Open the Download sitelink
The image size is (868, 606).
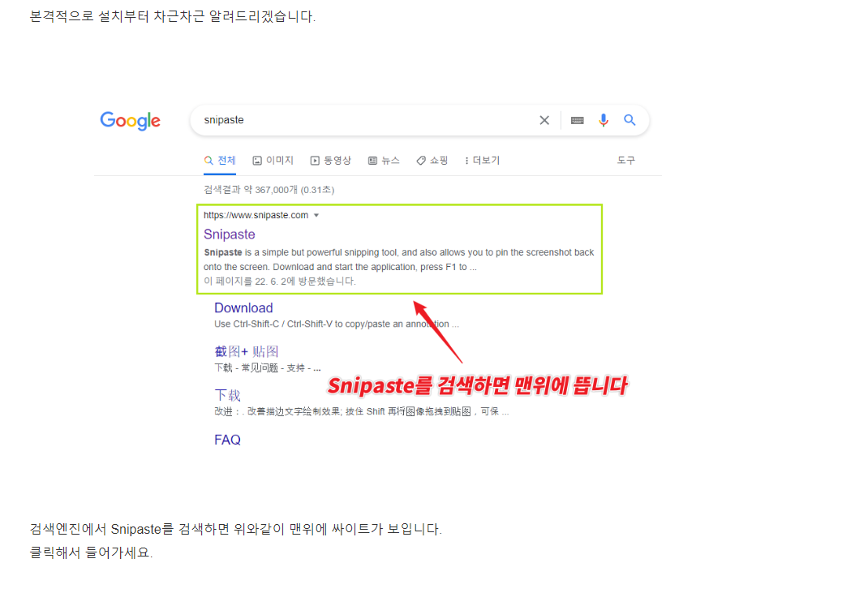(243, 307)
